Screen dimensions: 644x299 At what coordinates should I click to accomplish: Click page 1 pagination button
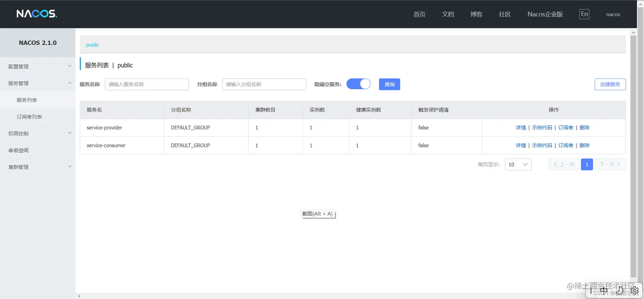[587, 164]
